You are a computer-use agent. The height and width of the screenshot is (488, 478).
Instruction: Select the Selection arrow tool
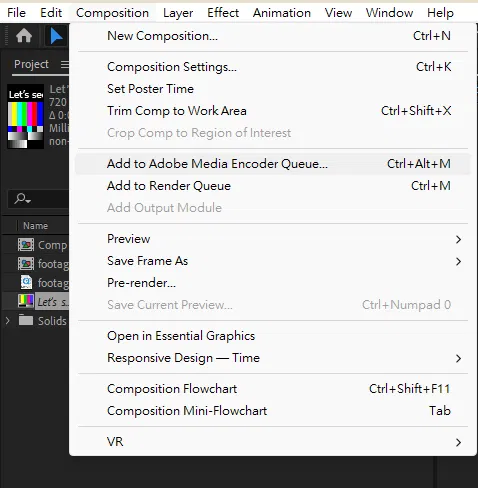click(x=56, y=36)
